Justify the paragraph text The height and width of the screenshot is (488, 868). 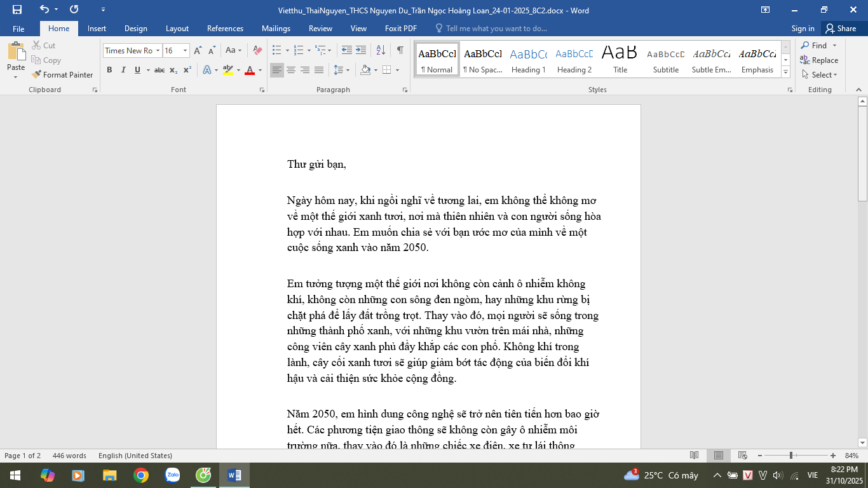click(319, 70)
